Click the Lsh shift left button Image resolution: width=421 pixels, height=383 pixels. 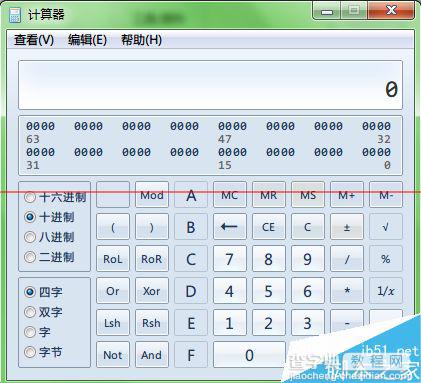tap(113, 323)
